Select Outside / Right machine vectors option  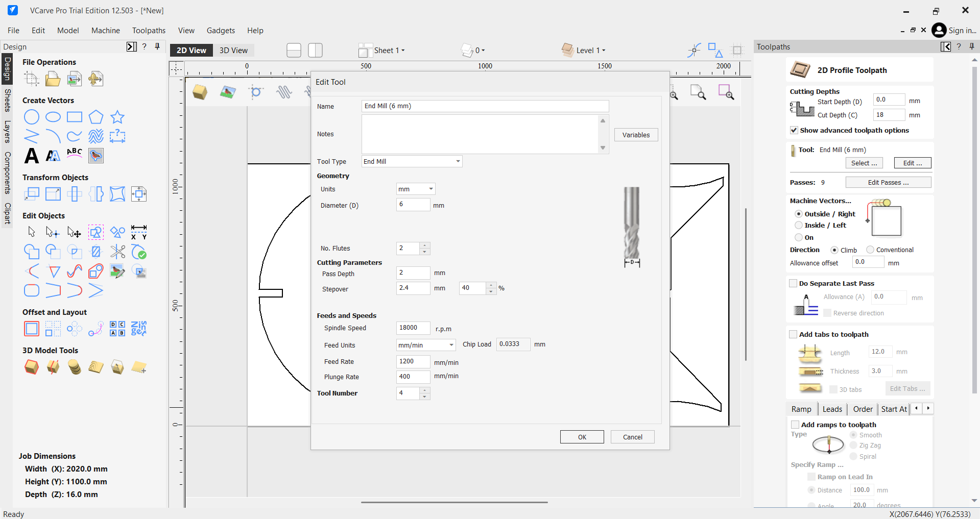(799, 214)
